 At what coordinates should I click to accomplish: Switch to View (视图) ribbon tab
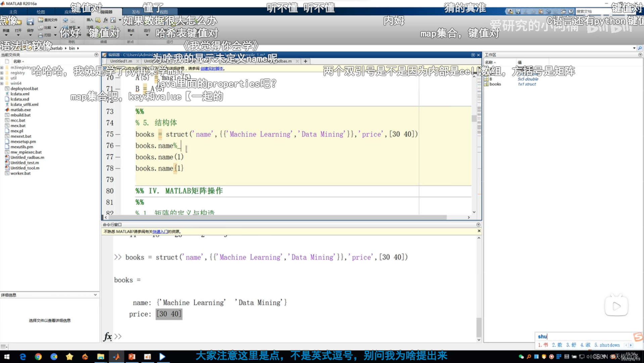164,12
